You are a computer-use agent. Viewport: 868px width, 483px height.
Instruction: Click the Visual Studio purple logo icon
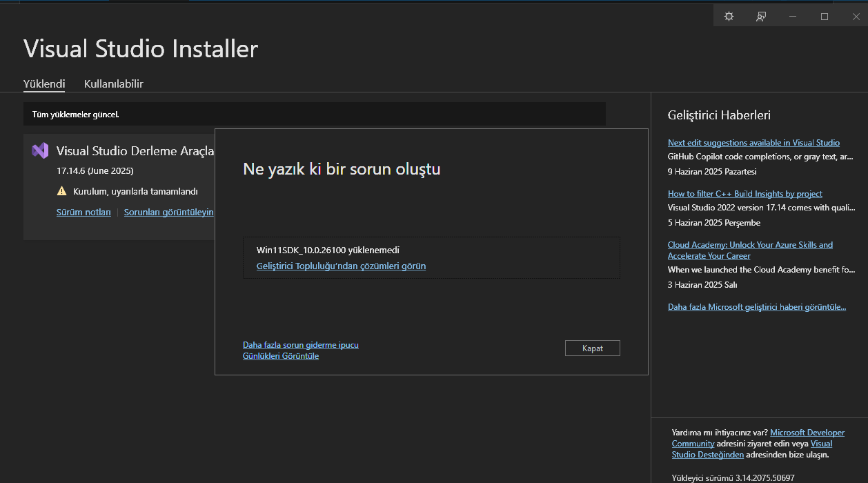pos(40,150)
